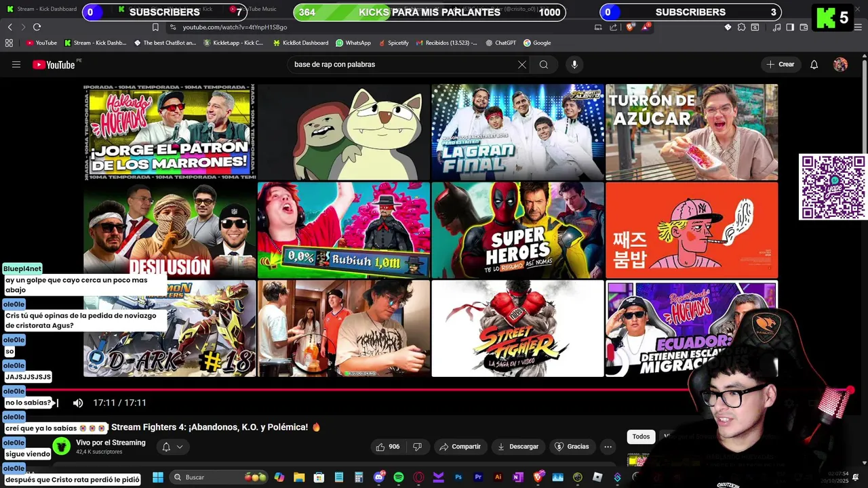Open the 'Vivo por el Streaming' channel name

point(111,443)
